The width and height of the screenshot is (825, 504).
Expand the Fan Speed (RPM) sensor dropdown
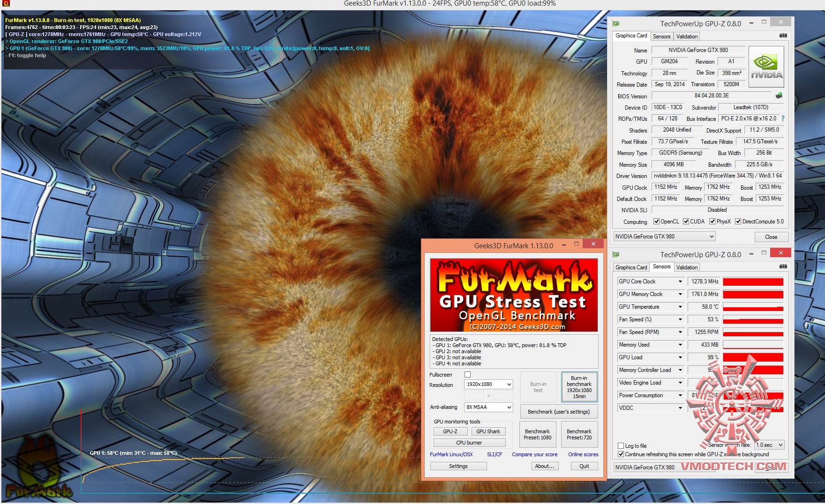click(x=680, y=332)
